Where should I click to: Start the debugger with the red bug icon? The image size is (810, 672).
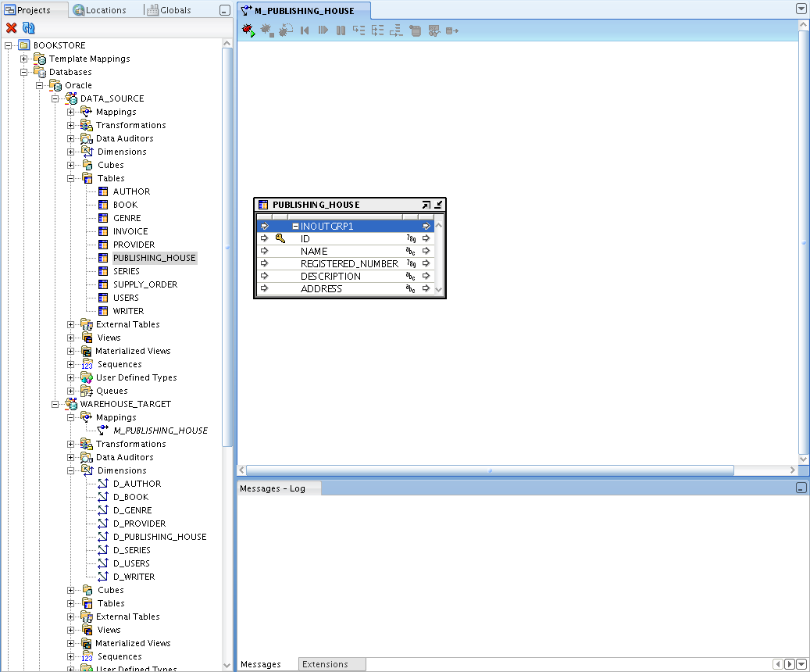[x=248, y=30]
